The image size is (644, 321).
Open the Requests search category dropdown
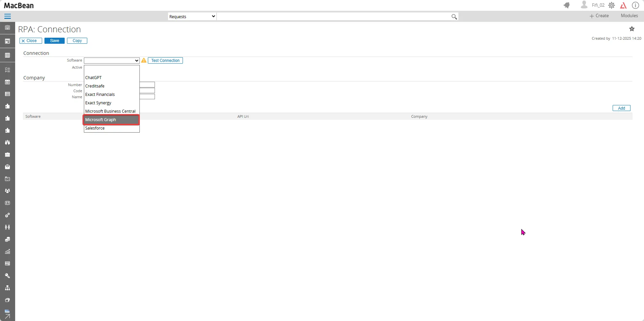click(191, 16)
